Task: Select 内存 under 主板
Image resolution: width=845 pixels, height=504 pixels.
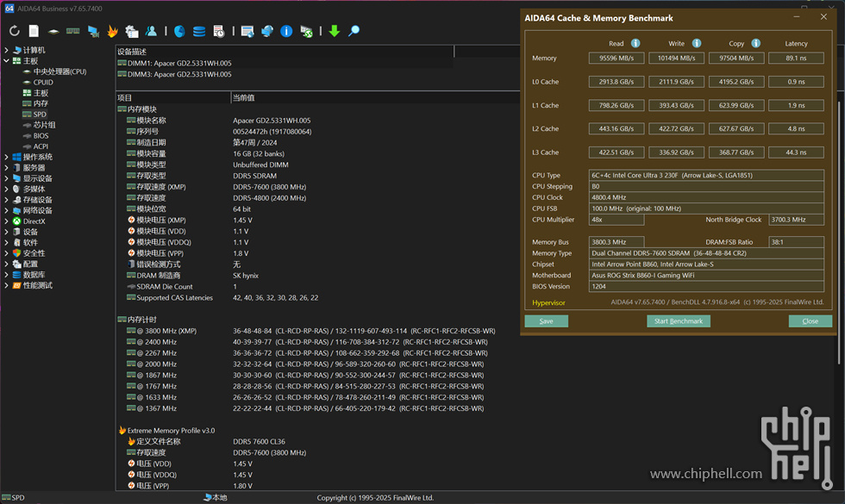Action: pyautogui.click(x=41, y=103)
